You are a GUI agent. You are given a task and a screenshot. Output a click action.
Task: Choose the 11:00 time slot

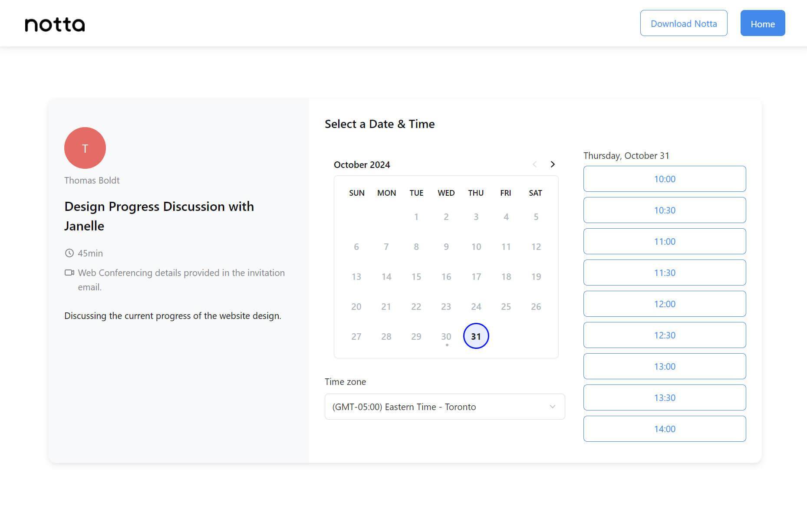(x=665, y=241)
